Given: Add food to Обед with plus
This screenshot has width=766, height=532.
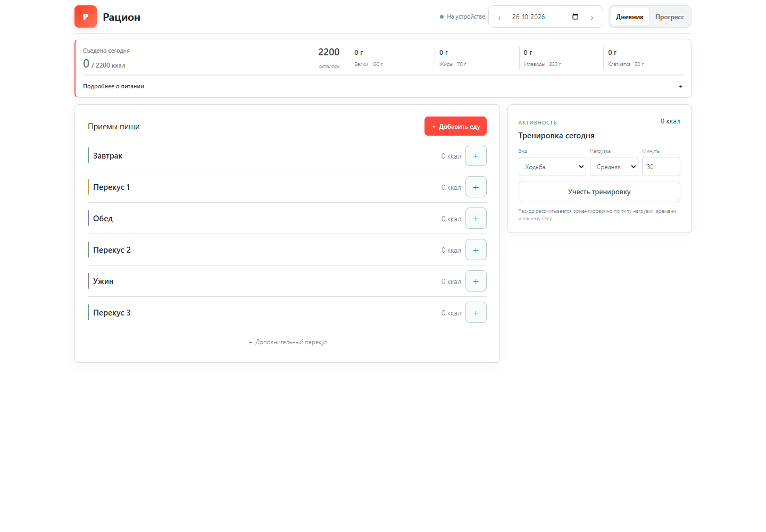Looking at the screenshot, I should [x=476, y=219].
